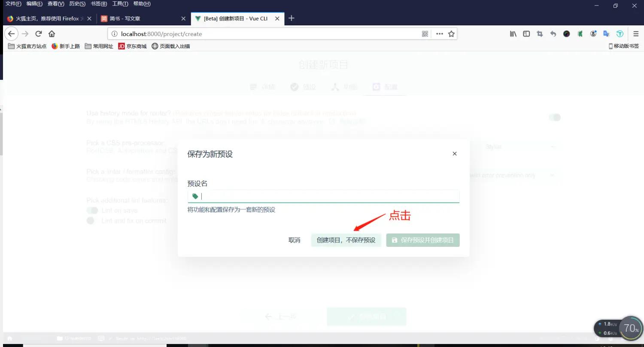This screenshot has width=644, height=347.
Task: Open the 书签(B) menu
Action: (x=99, y=4)
